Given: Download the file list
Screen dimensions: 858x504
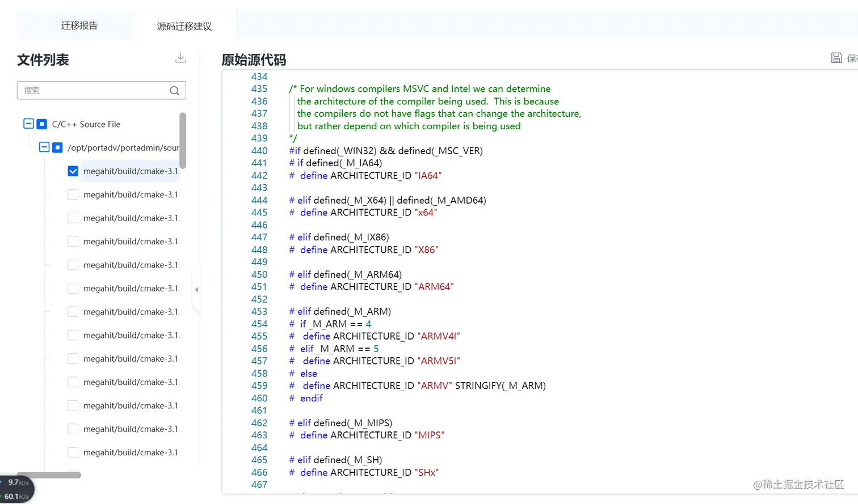Looking at the screenshot, I should (x=180, y=58).
